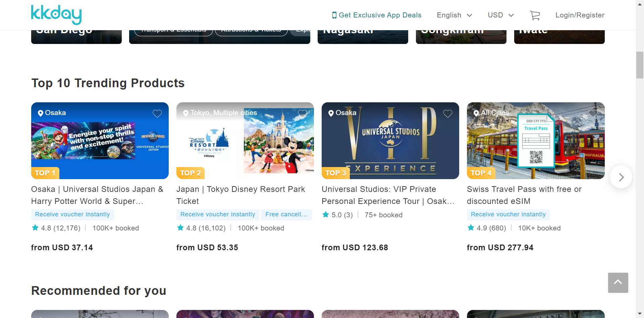Click the star rating icon of Swiss Travel Pass
The height and width of the screenshot is (318, 644).
471,228
